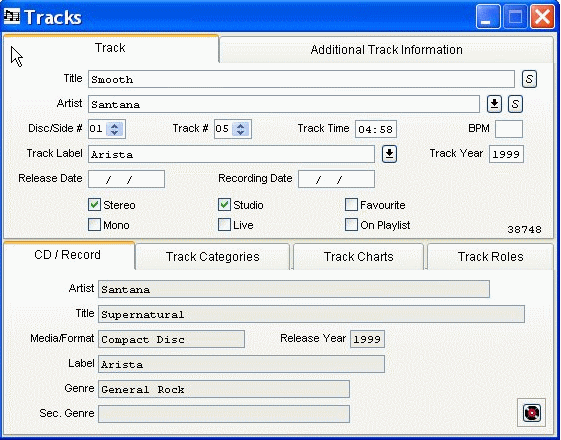
Task: Minimize the Tracks window
Action: point(488,16)
